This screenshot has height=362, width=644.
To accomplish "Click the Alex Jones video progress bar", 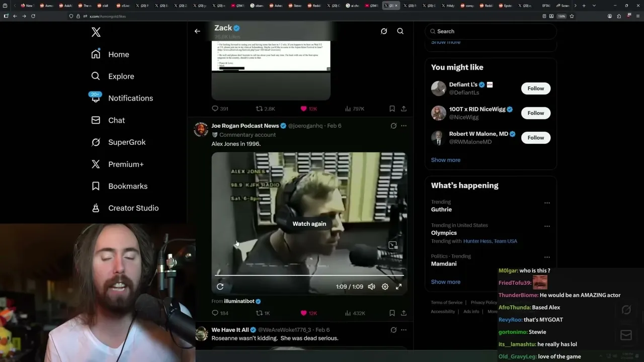I will 309,276.
